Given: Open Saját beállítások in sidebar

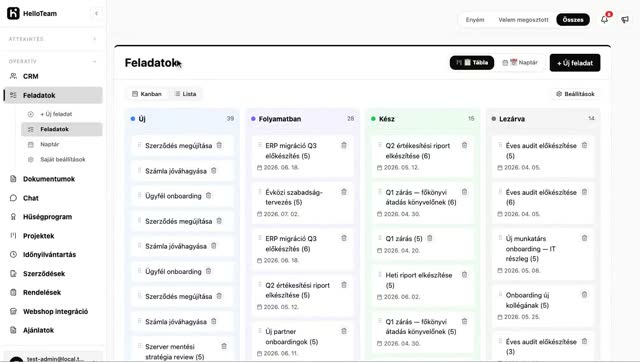Looking at the screenshot, I should coord(62,160).
